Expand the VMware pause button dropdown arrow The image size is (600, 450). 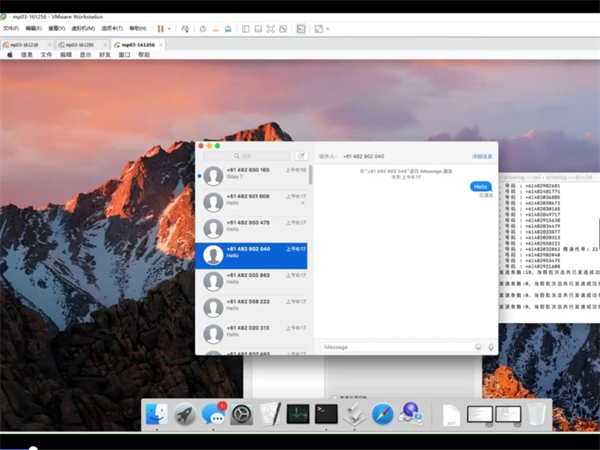[x=169, y=29]
